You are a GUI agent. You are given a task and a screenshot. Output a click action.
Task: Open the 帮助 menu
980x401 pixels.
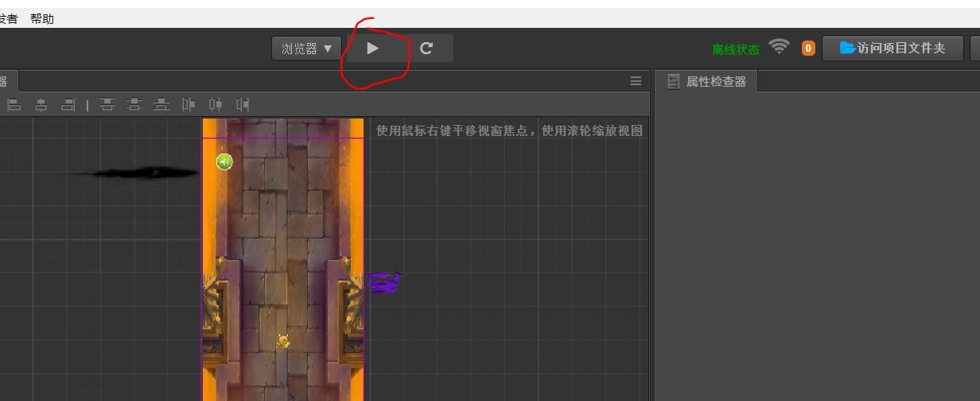pos(42,18)
